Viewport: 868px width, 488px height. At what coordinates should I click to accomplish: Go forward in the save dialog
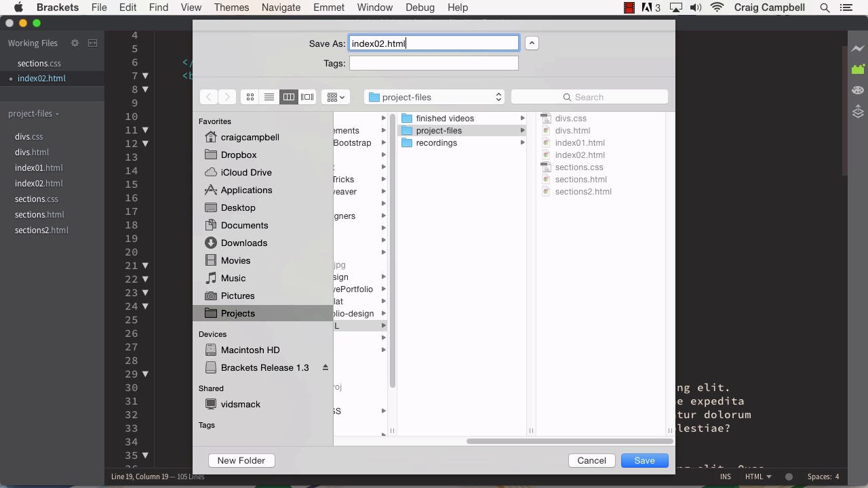click(x=227, y=97)
